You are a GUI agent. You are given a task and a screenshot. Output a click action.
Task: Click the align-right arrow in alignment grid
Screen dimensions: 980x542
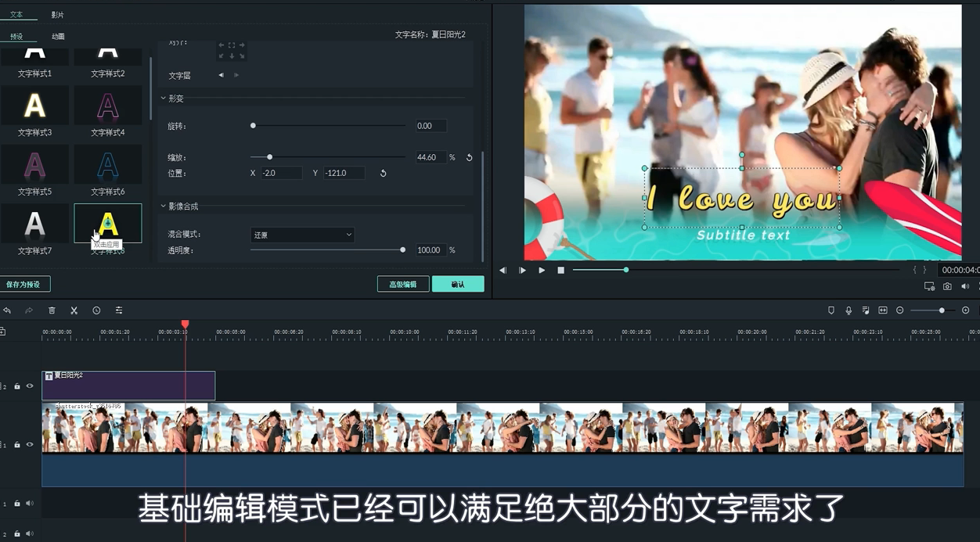(x=242, y=45)
